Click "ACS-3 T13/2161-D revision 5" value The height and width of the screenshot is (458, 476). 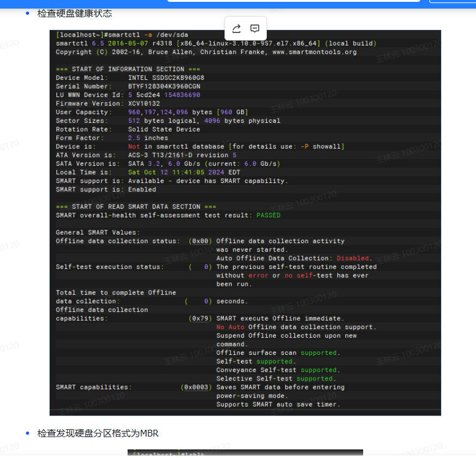click(182, 155)
